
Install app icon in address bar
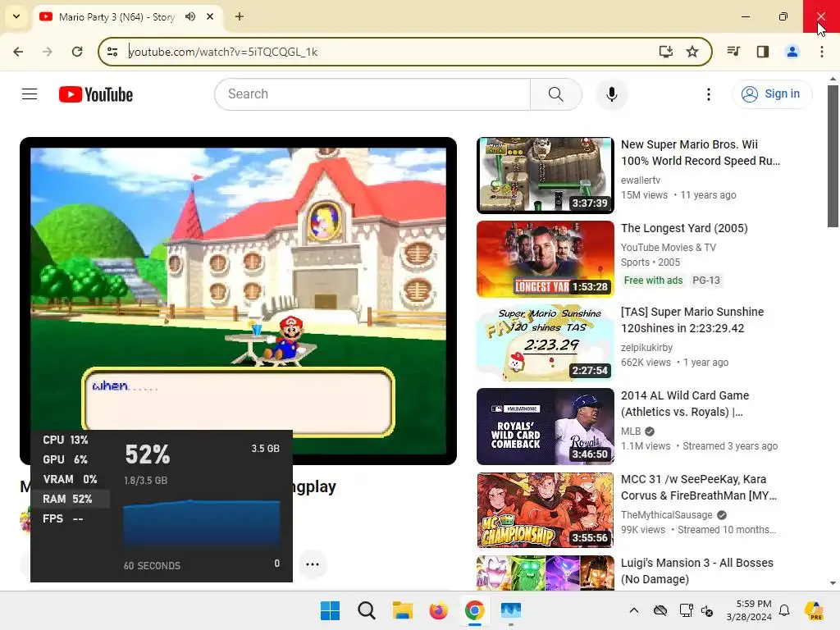tap(665, 52)
